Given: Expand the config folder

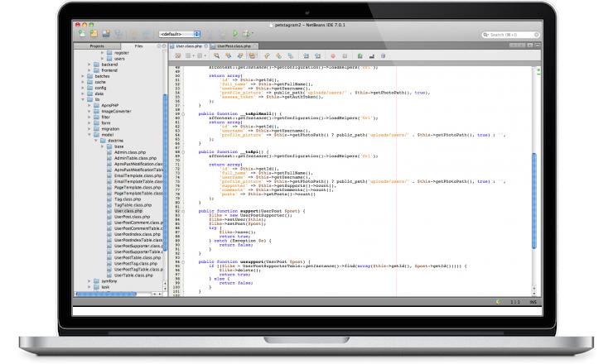Looking at the screenshot, I should [x=83, y=88].
